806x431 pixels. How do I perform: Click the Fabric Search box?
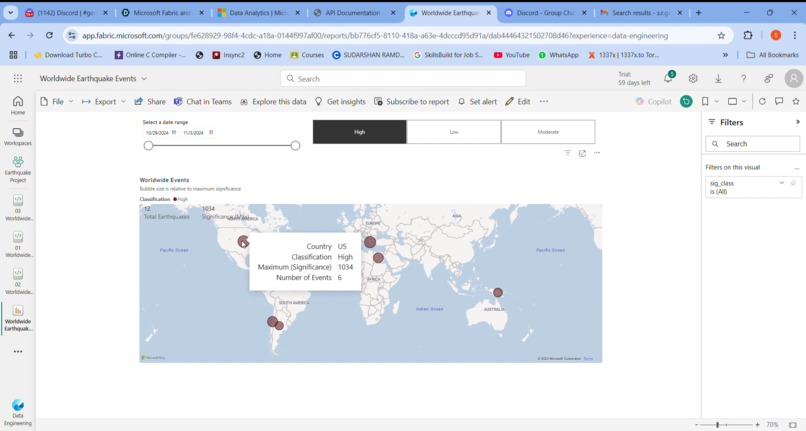(403, 78)
